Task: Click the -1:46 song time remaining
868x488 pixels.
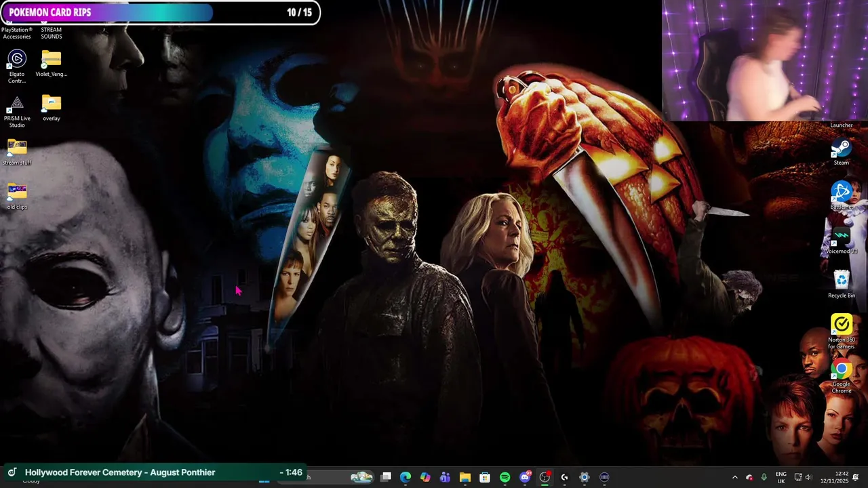Action: tap(291, 472)
